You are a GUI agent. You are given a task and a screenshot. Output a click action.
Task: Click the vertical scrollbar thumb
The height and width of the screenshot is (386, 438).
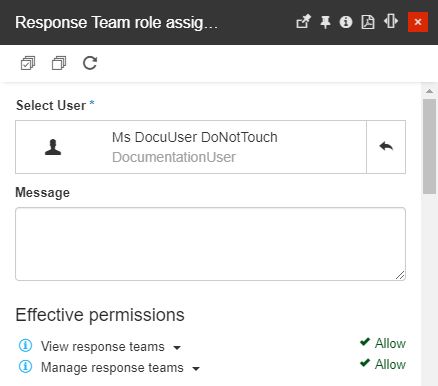[x=429, y=146]
